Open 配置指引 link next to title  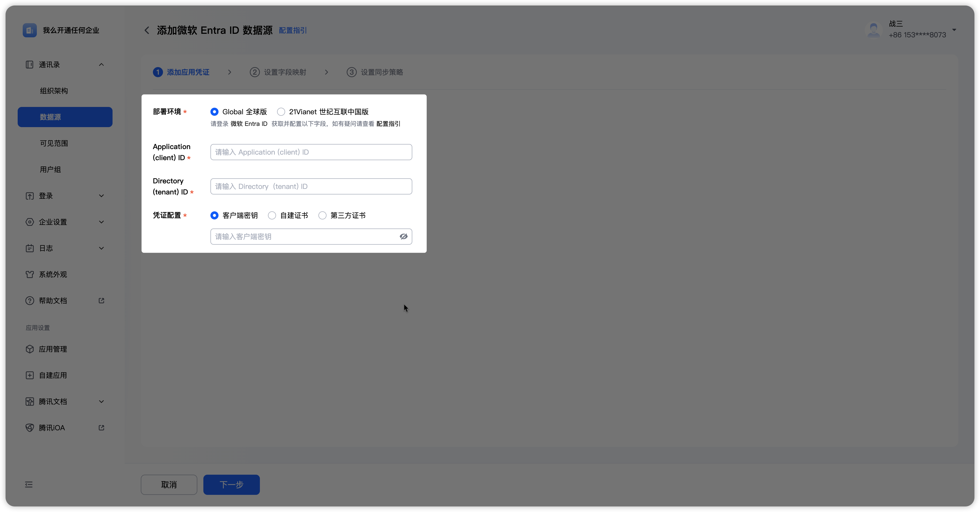point(292,31)
